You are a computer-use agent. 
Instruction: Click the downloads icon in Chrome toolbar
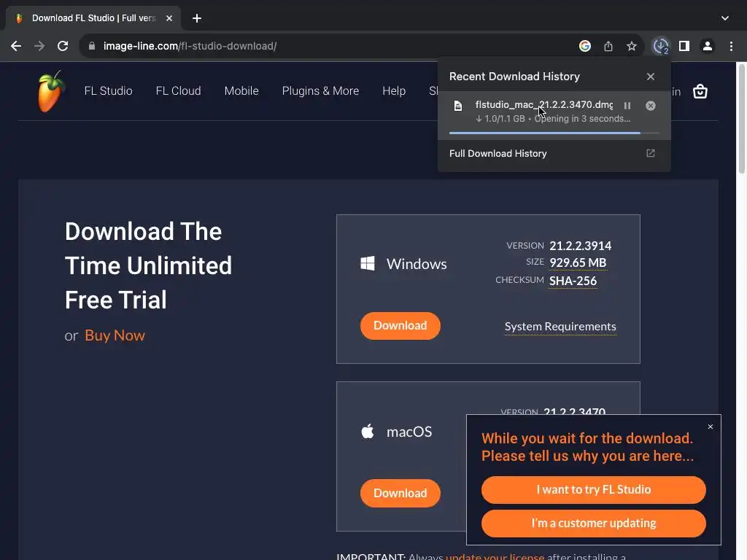click(661, 46)
